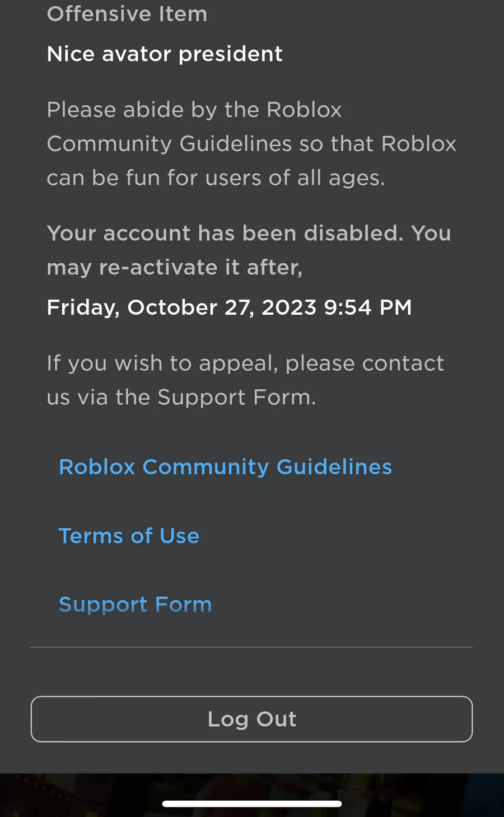Click the '9:54 PM' time text

368,307
